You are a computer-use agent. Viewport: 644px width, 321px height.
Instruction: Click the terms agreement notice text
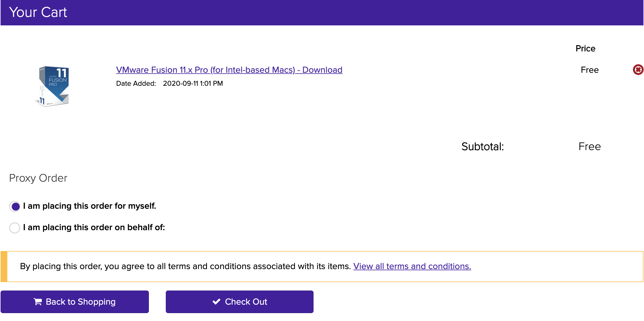(185, 266)
